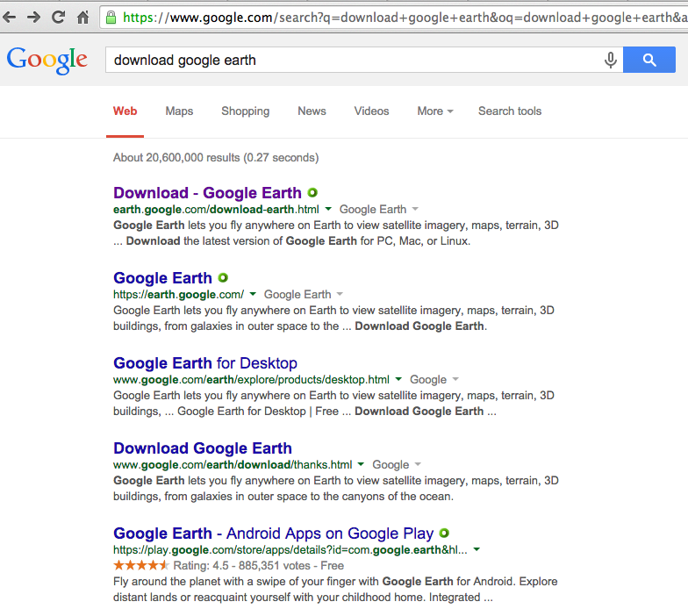Start voice search with microphone icon

click(611, 60)
